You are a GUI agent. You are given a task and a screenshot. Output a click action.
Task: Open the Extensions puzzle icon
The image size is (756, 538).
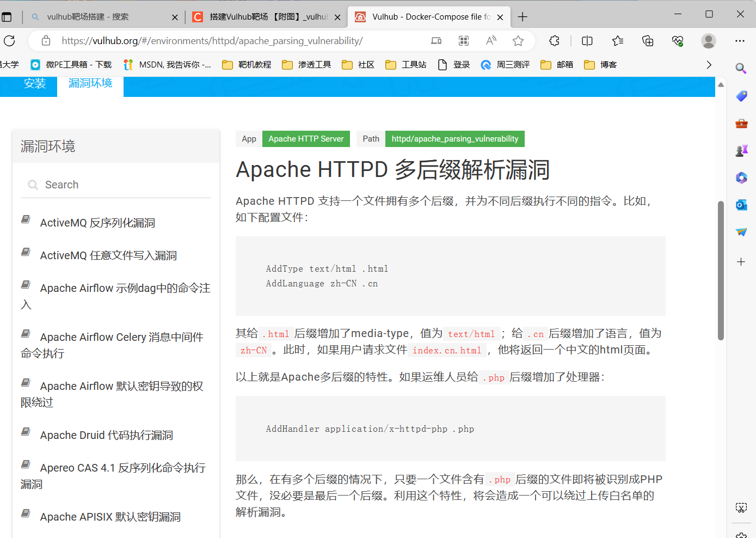coord(554,41)
